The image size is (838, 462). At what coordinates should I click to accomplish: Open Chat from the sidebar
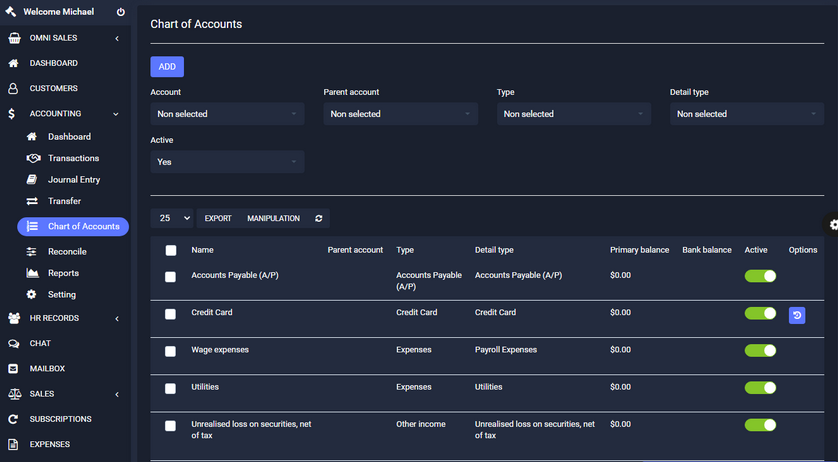pyautogui.click(x=40, y=343)
